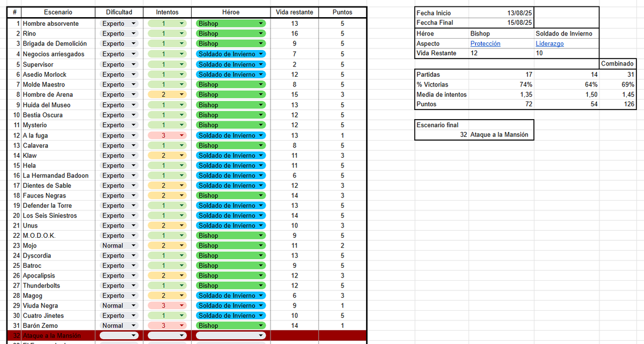Open empty difficulty dropdown in Ataque a la Mansión row
This screenshot has height=344, width=644.
[x=119, y=335]
